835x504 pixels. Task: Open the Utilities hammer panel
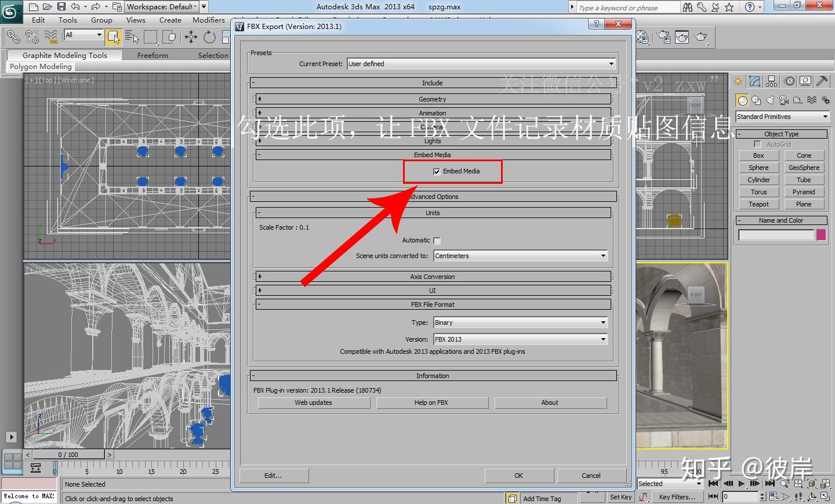pyautogui.click(x=822, y=81)
